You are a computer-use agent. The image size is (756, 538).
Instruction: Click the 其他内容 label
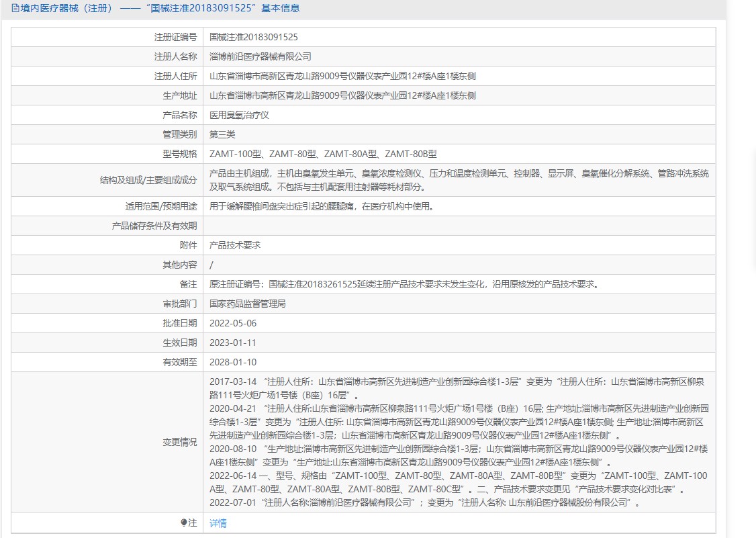tap(180, 265)
